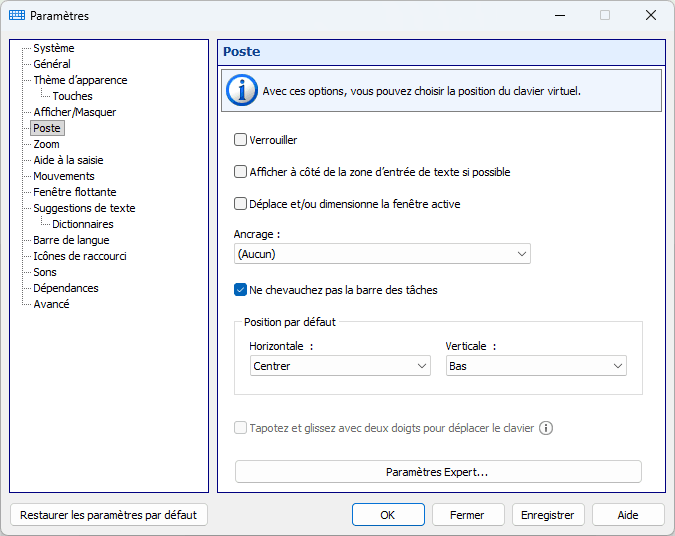Select Système in the settings tree
675x536 pixels.
pyautogui.click(x=54, y=48)
